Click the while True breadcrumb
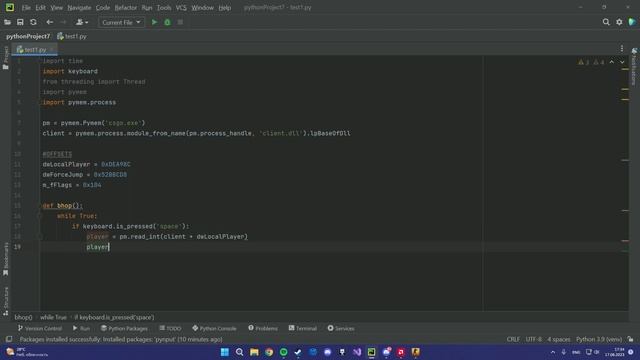This screenshot has width=640, height=360. (53, 317)
